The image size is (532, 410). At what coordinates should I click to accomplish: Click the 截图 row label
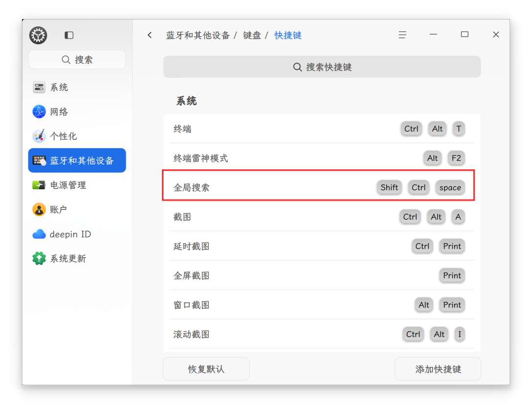(182, 217)
